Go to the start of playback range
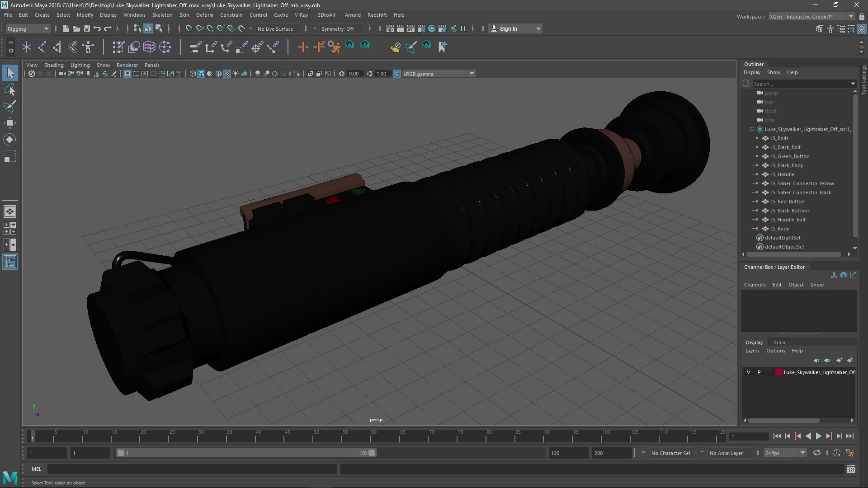Screen dimensions: 868x488 777,436
